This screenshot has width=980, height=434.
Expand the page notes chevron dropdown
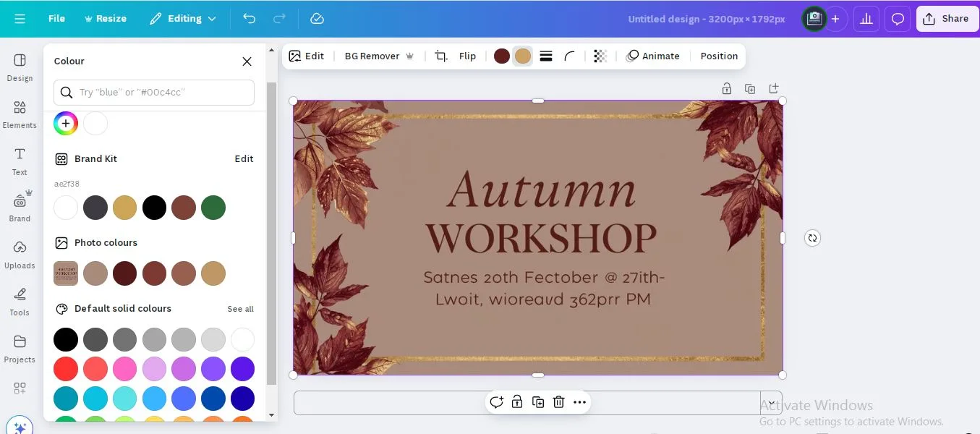[771, 403]
